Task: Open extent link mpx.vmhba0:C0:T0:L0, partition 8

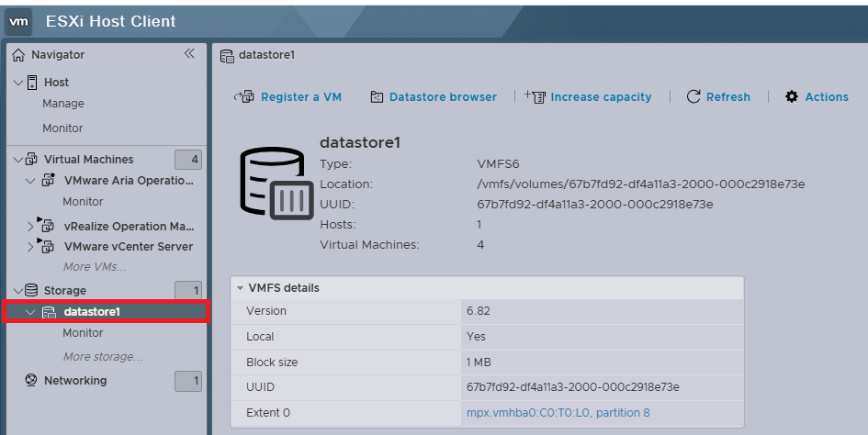Action: 558,412
